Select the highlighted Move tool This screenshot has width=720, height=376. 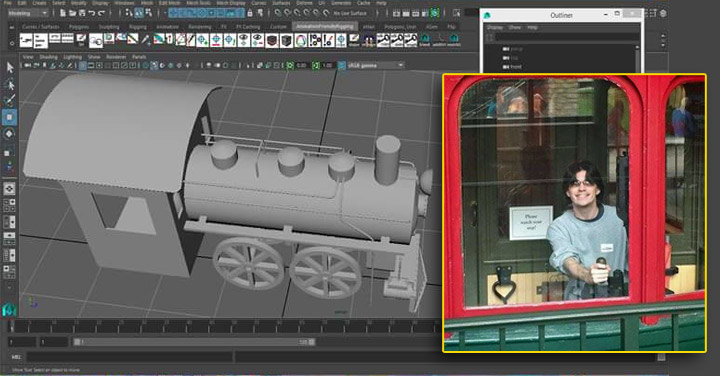tap(9, 117)
